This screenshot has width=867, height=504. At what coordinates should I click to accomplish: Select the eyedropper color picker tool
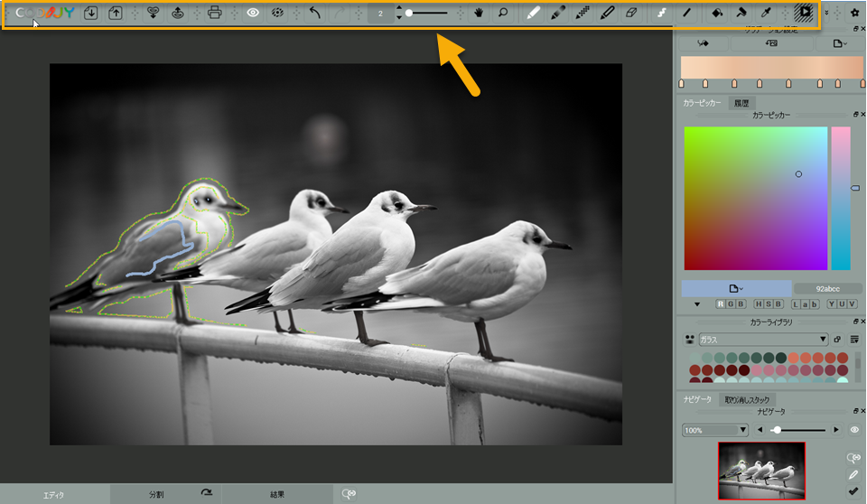766,13
